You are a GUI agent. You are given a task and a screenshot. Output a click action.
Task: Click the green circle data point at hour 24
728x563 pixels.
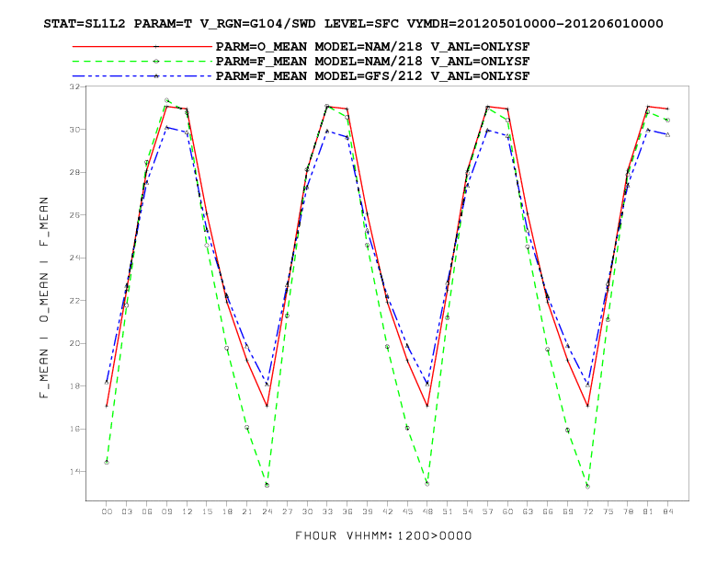click(x=267, y=485)
